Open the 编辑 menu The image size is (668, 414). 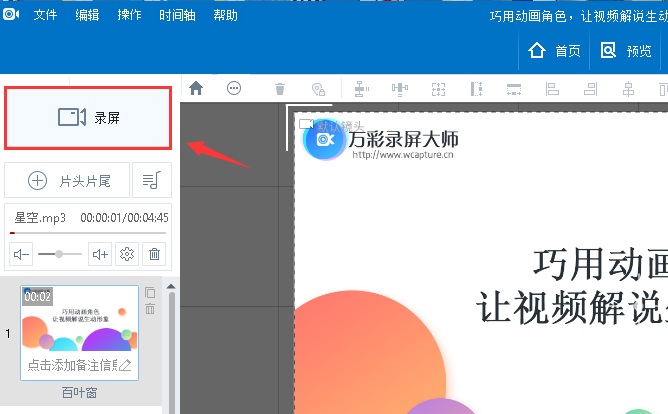87,16
